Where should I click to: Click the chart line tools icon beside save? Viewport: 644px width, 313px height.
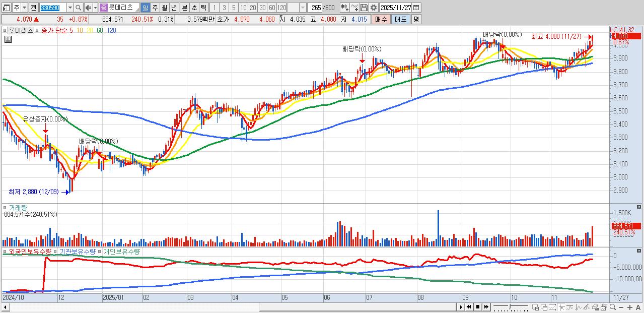pos(354,8)
